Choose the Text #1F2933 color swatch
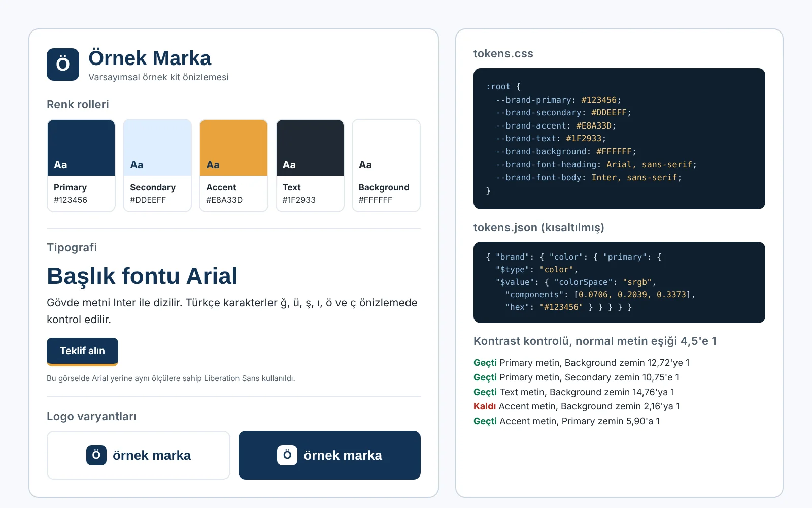This screenshot has height=508, width=812. (x=310, y=166)
